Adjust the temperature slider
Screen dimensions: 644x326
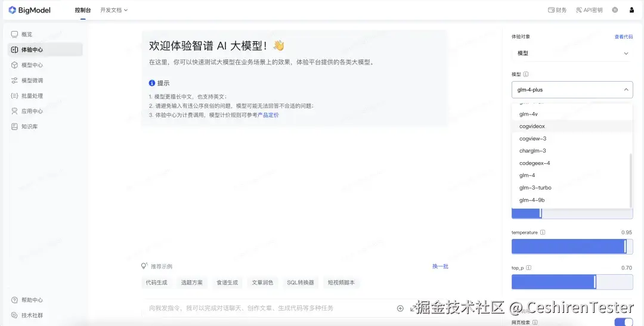(572, 246)
